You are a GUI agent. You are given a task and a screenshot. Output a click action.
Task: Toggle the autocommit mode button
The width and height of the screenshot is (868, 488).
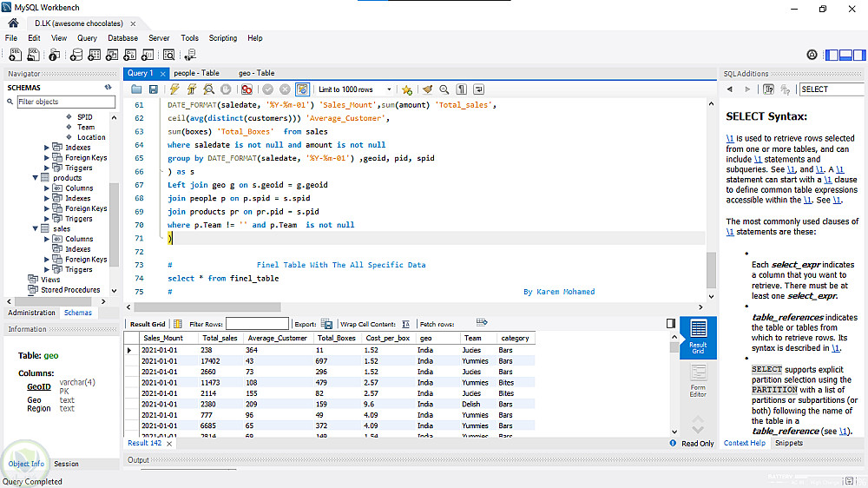pos(303,89)
